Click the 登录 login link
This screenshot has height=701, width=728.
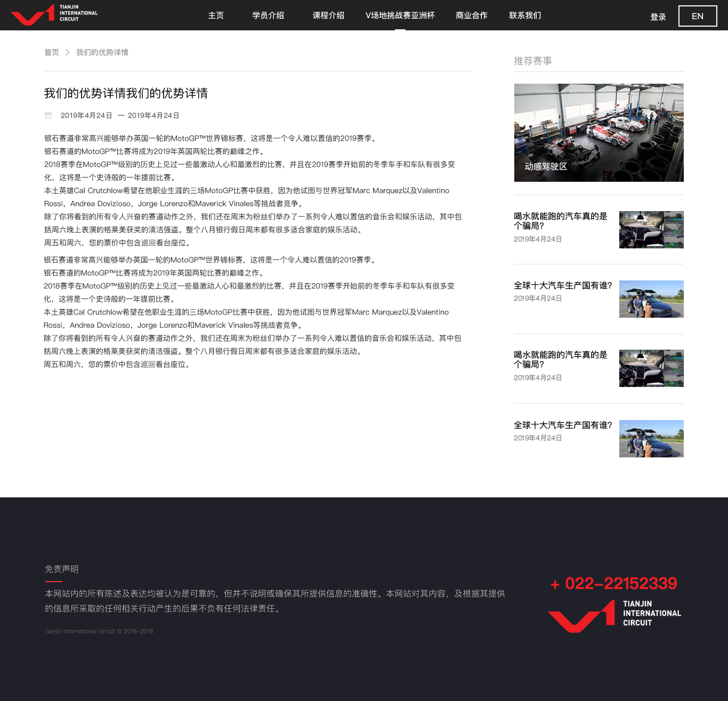pos(658,17)
